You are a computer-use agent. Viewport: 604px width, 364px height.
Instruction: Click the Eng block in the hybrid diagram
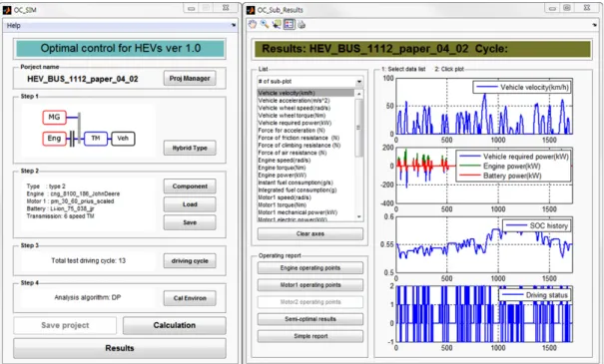54,139
